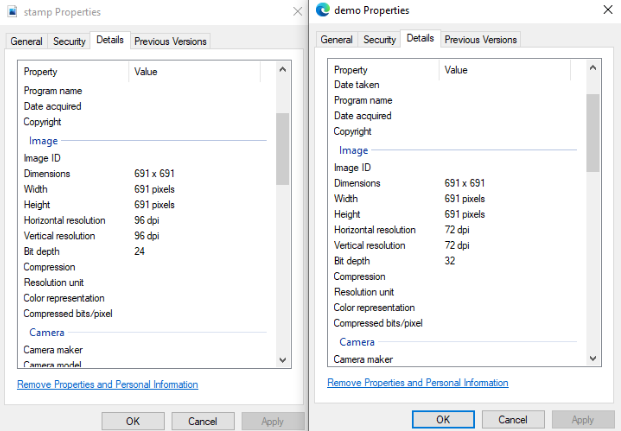Close the stamp Properties dialog
The height and width of the screenshot is (431, 621).
pos(298,11)
